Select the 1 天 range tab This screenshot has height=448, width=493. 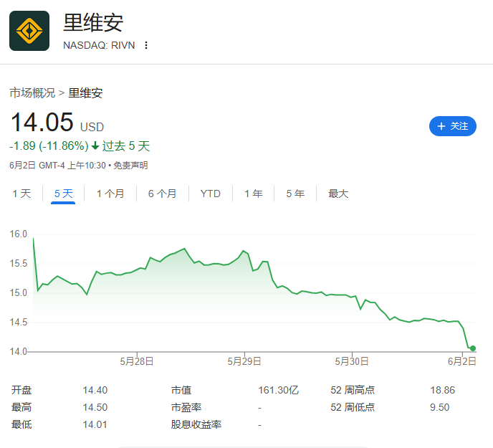[x=21, y=194]
